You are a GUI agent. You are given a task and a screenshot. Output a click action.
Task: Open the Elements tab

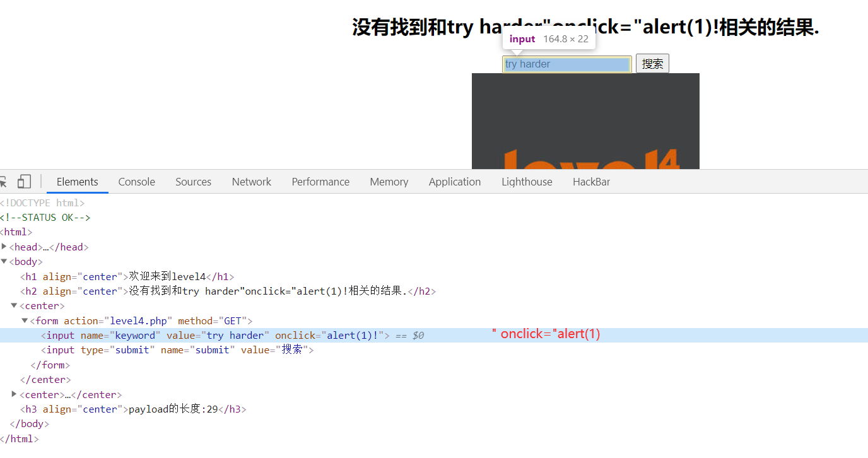click(78, 182)
